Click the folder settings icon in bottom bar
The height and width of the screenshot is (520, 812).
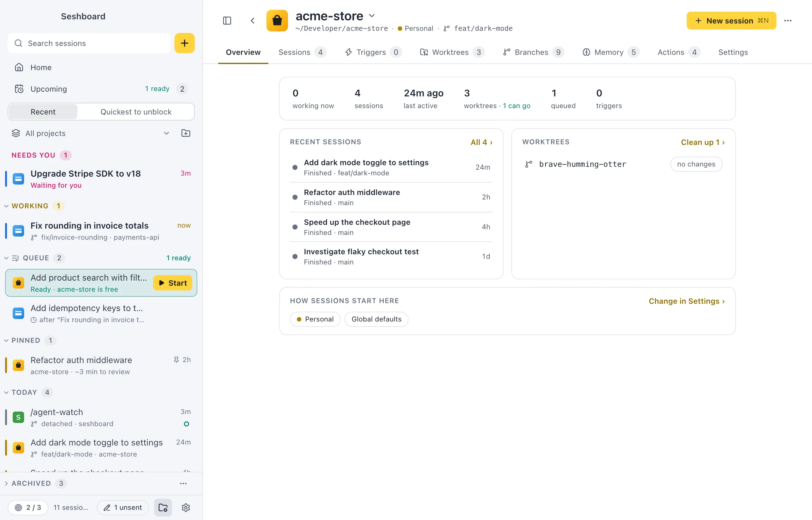(x=163, y=508)
